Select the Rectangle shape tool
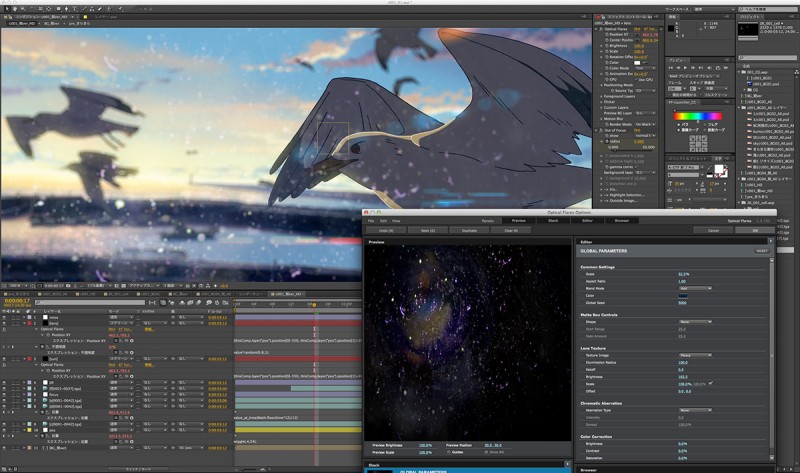The image size is (800, 473). click(x=59, y=9)
